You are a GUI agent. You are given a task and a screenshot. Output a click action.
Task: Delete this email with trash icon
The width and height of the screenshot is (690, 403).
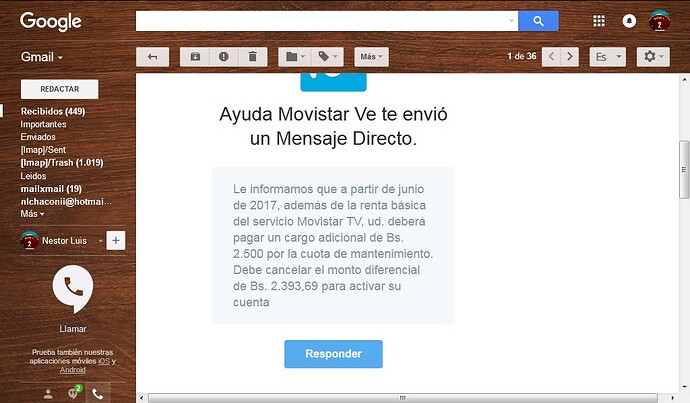point(253,57)
